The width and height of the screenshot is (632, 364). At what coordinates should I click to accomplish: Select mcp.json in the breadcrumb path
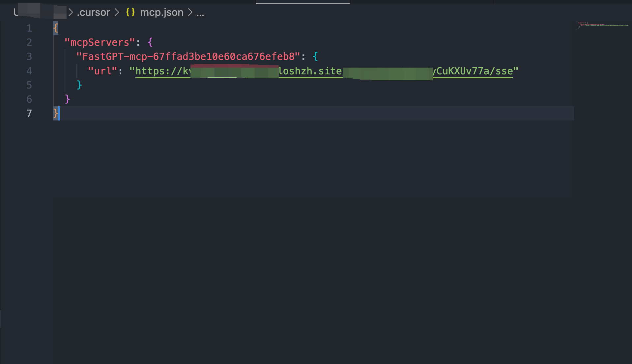coord(161,13)
